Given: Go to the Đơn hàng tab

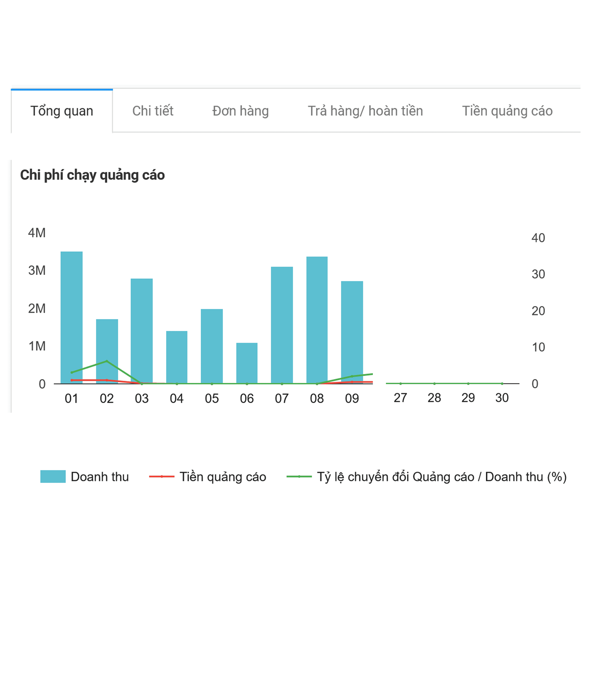Looking at the screenshot, I should [x=240, y=111].
